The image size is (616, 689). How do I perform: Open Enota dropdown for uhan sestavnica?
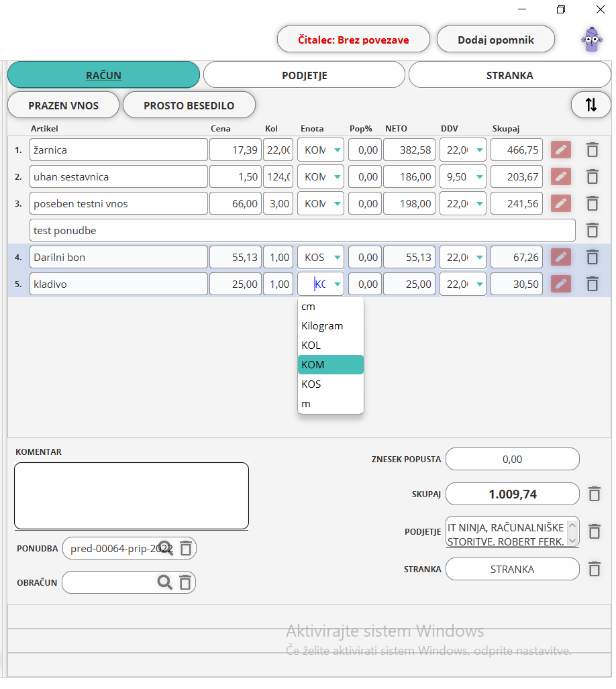point(337,176)
